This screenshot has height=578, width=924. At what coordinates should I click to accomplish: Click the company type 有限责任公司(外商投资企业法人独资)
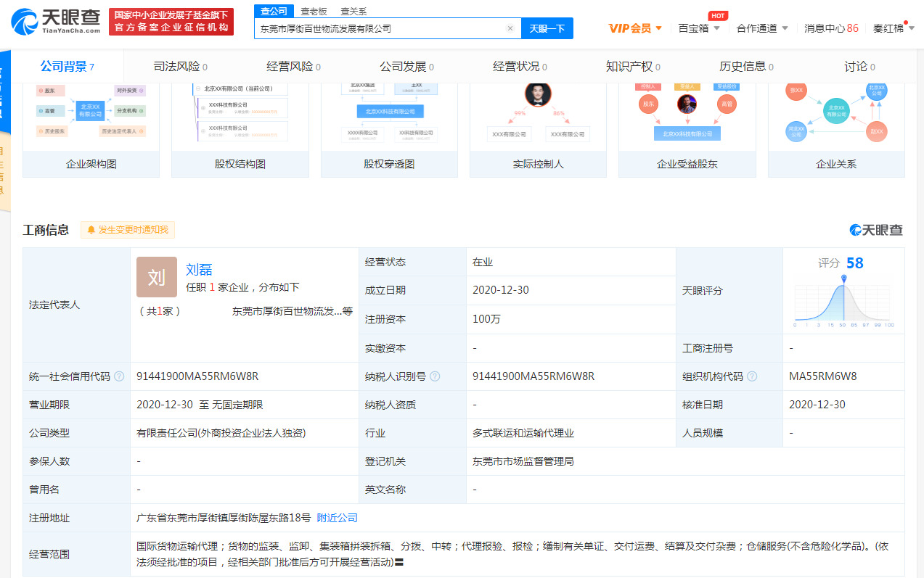click(x=221, y=433)
